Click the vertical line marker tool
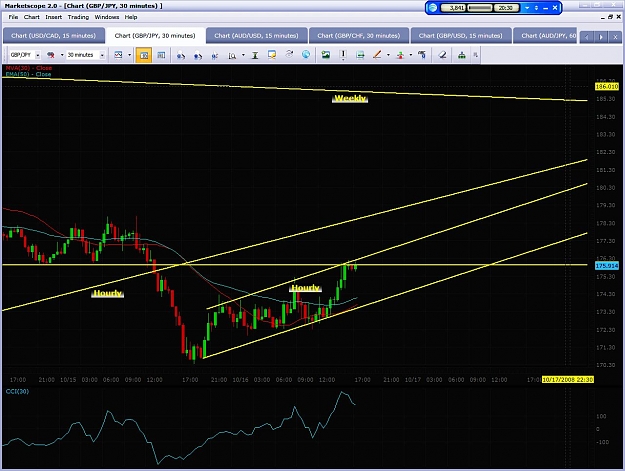The height and width of the screenshot is (471, 625). coord(343,55)
